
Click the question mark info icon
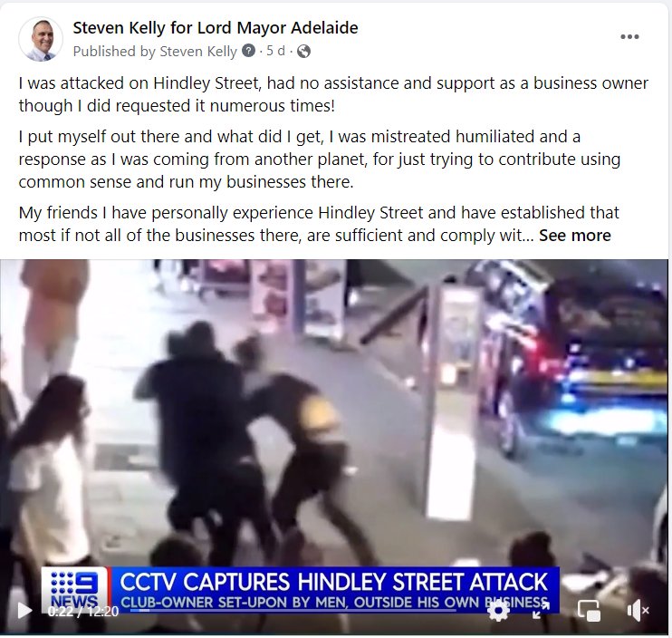click(248, 51)
